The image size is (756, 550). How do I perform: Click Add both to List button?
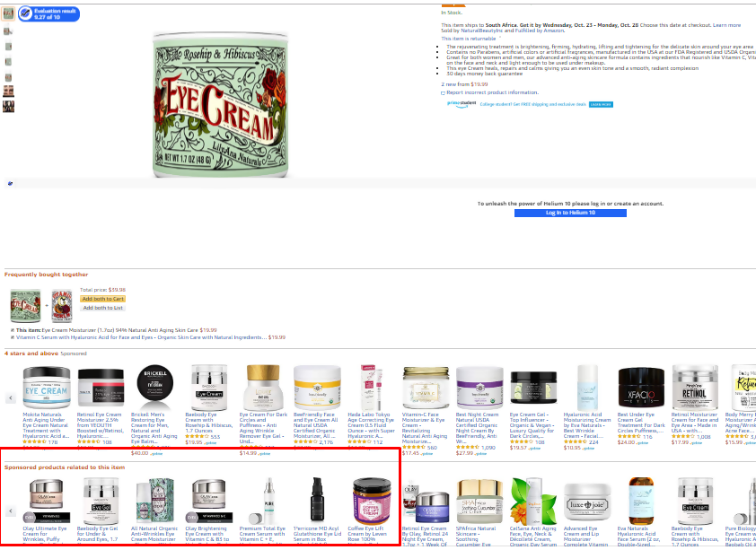(x=102, y=308)
